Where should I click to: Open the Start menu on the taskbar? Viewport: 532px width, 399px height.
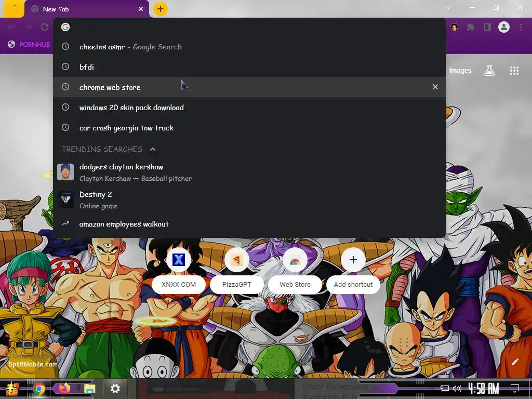pyautogui.click(x=12, y=389)
